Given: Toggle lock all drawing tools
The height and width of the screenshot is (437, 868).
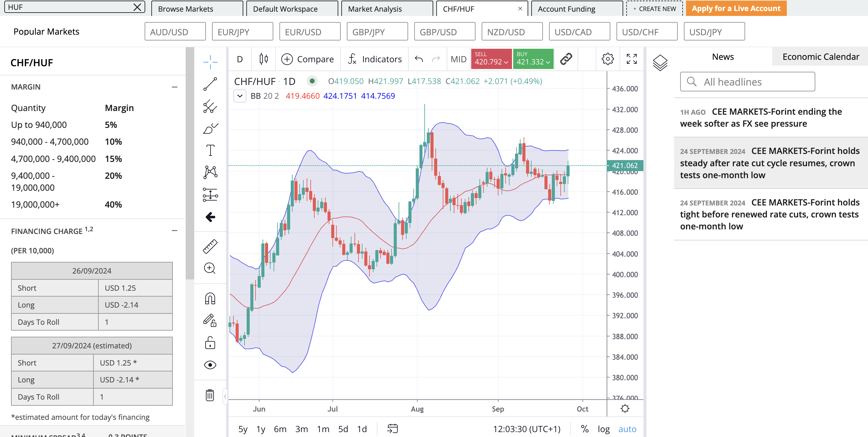Looking at the screenshot, I should tap(210, 343).
